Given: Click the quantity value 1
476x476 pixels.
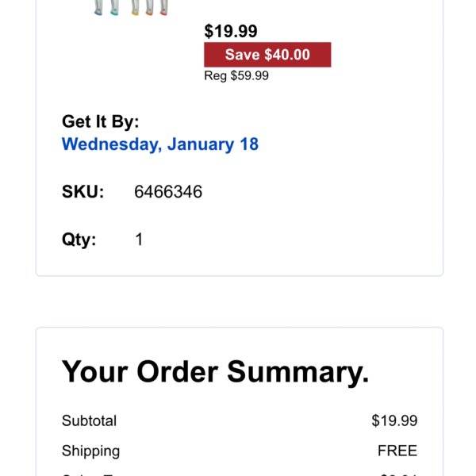Looking at the screenshot, I should [x=139, y=240].
